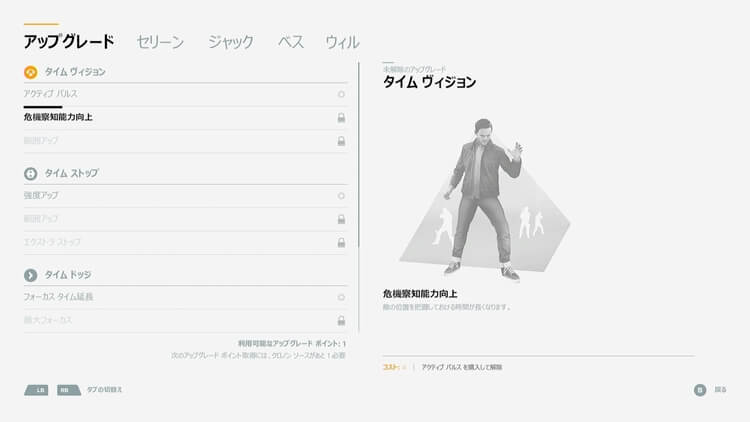Click the circle marker on アクティブ パルス row

341,94
